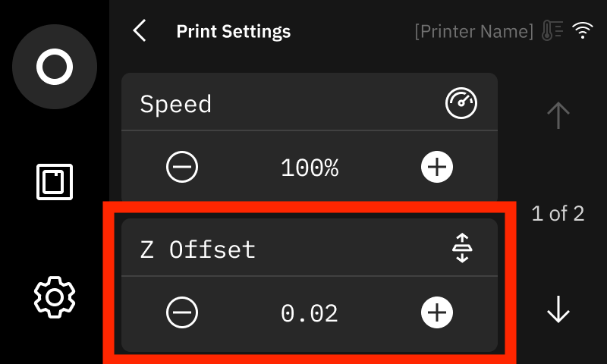
Task: Increase Z Offset with plus button
Action: point(437,312)
